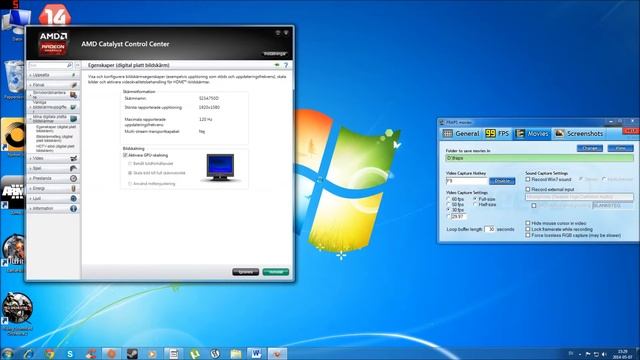Click the Action Center flag tray icon
The height and width of the screenshot is (360, 640).
tap(588, 354)
